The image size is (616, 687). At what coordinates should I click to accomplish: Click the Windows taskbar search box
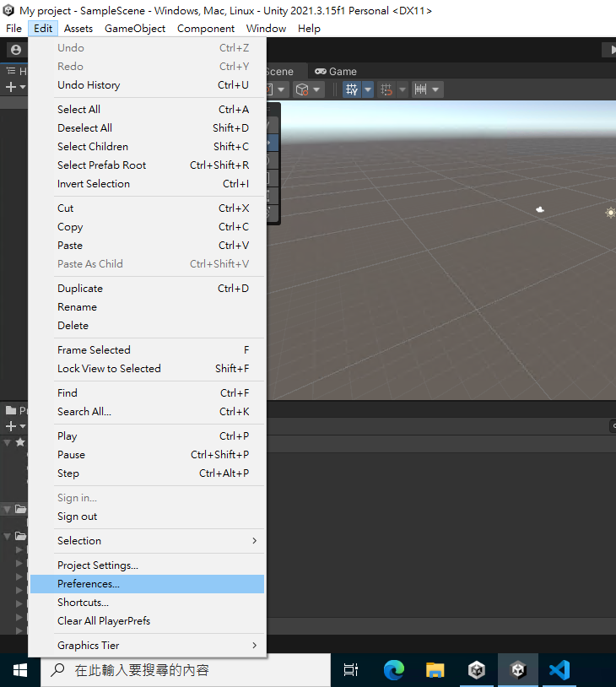click(x=186, y=670)
